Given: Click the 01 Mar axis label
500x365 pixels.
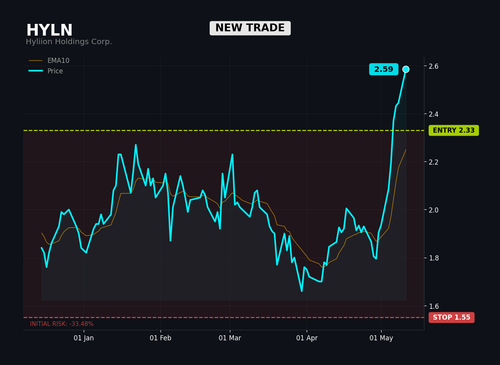Looking at the screenshot, I should pos(230,338).
